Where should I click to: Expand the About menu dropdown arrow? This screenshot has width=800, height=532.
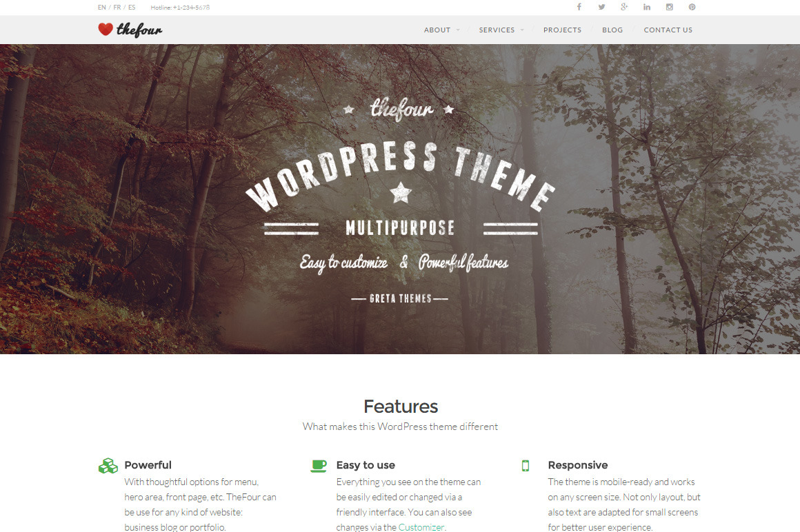point(457,30)
